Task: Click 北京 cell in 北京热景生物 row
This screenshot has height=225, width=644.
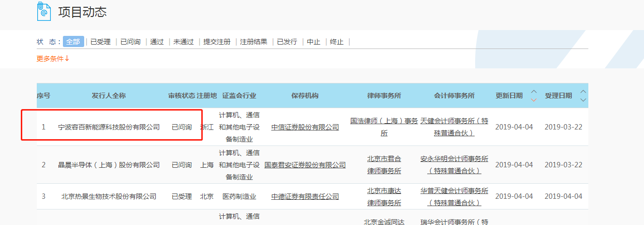Action: coord(207,196)
